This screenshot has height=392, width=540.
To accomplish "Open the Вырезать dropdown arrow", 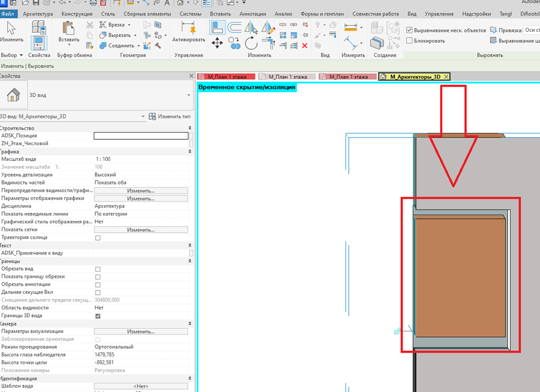I will [135, 35].
